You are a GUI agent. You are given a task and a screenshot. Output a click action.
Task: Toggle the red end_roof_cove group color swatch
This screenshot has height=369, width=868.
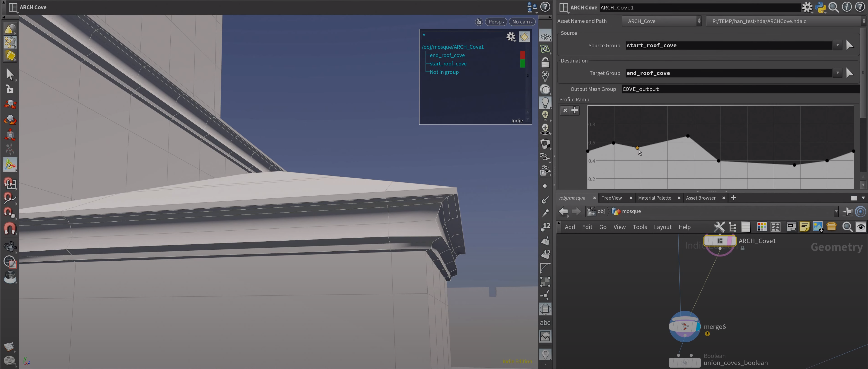(x=522, y=55)
